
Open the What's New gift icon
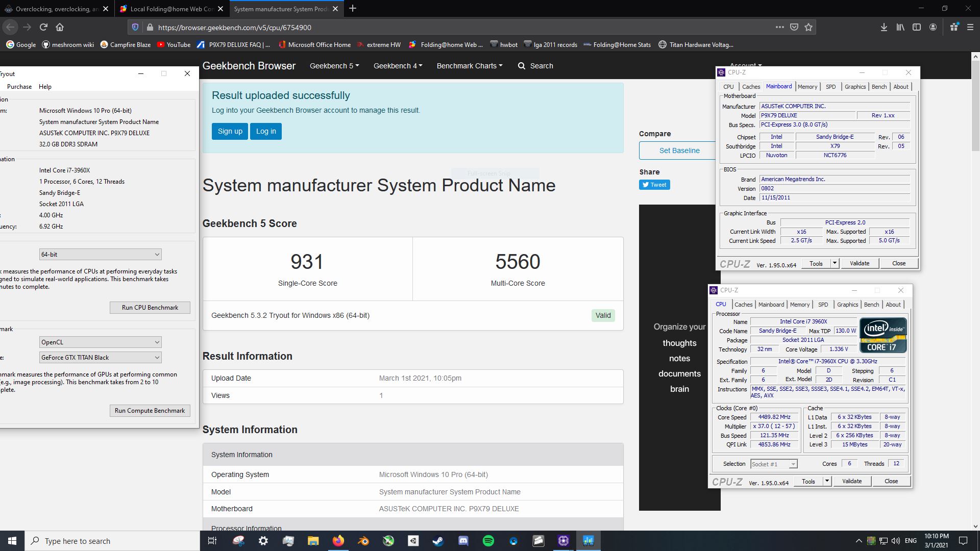(954, 27)
